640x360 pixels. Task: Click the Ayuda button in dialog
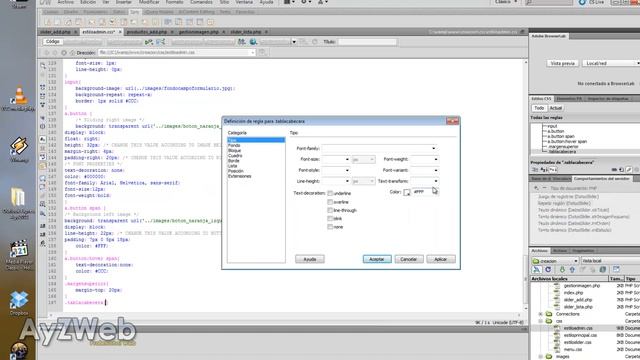pos(310,259)
